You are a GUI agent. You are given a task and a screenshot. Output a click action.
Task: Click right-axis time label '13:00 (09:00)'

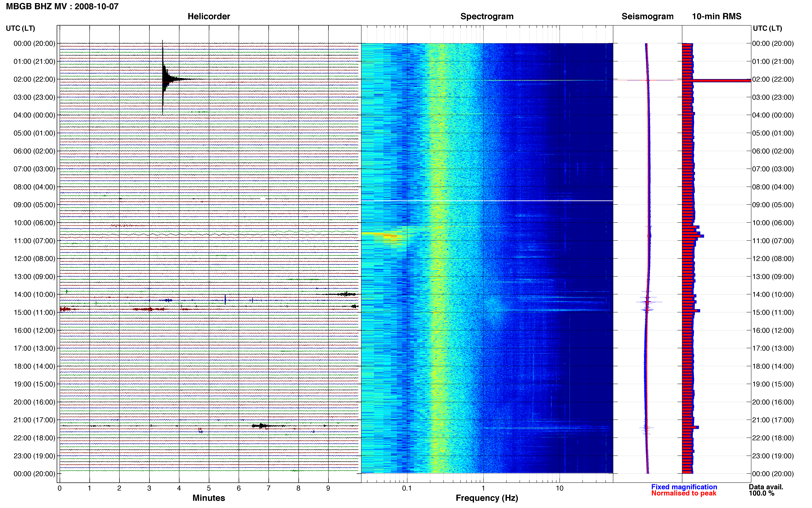(773, 277)
